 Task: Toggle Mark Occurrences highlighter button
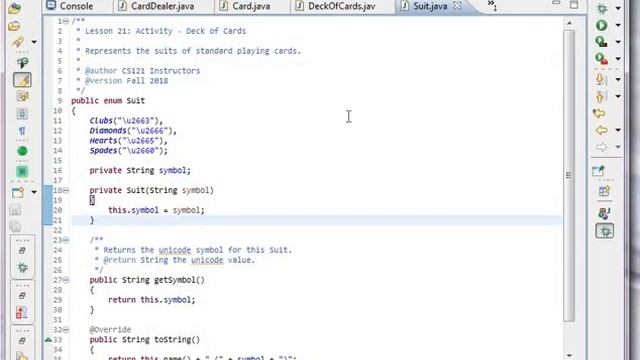pyautogui.click(x=22, y=80)
